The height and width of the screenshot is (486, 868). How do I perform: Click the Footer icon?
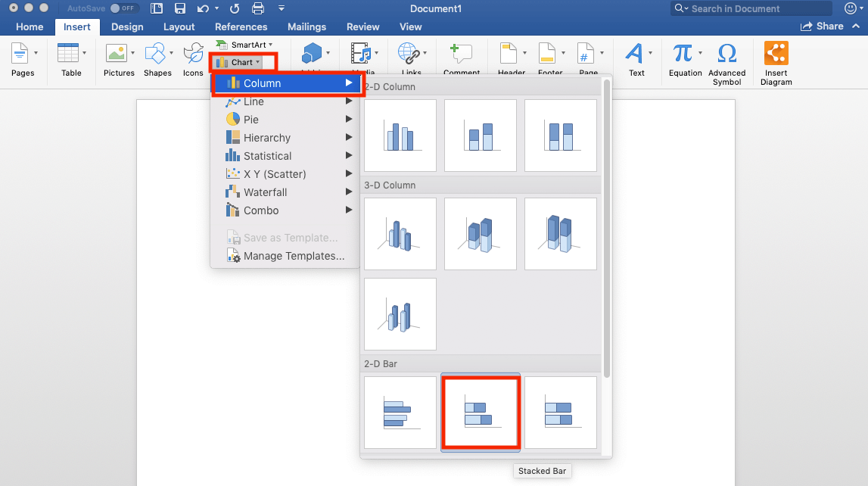point(547,54)
